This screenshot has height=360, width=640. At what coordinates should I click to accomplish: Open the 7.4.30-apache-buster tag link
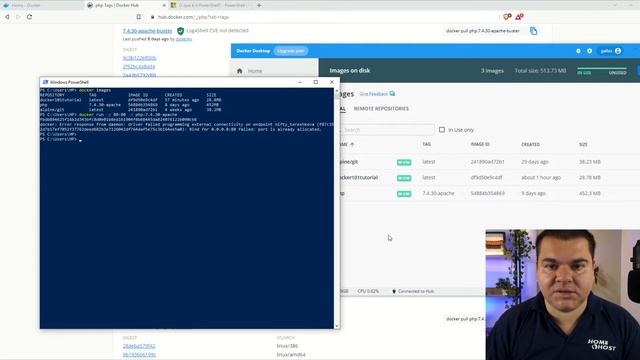147,31
